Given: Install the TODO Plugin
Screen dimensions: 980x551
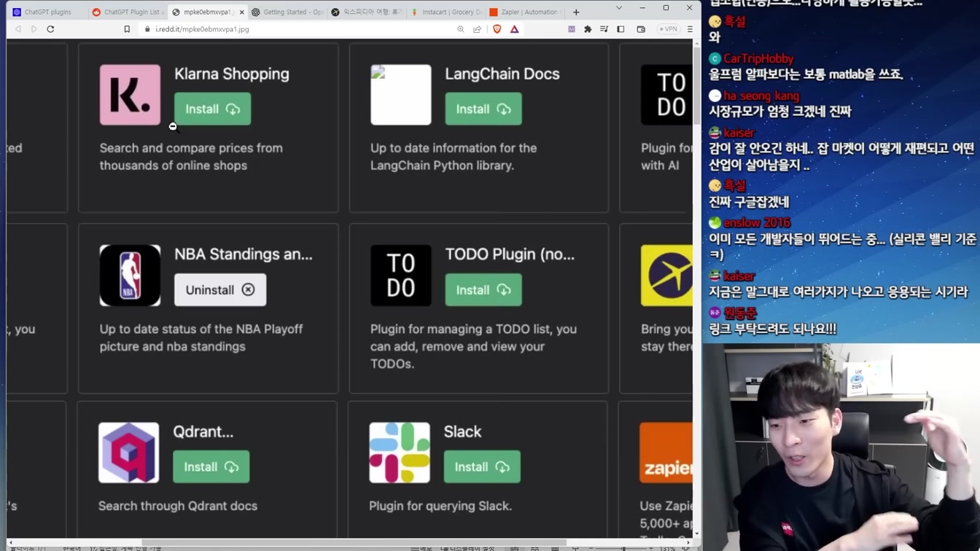Looking at the screenshot, I should [483, 289].
